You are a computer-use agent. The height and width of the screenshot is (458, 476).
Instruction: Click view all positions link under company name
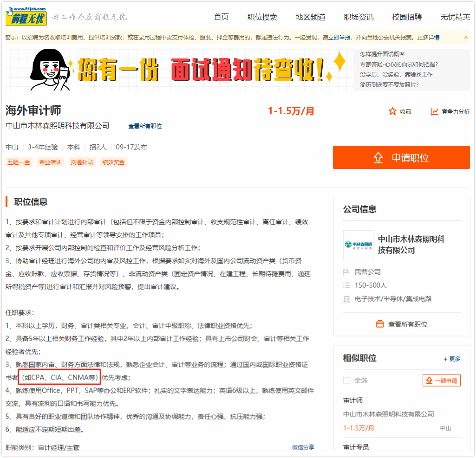(145, 126)
